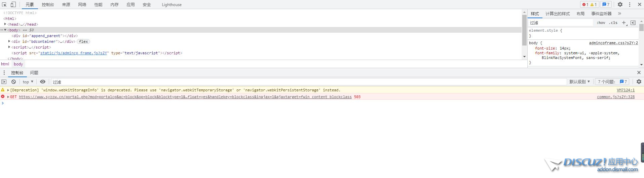
Task: Open the 安全 Security tab
Action: coord(147,5)
